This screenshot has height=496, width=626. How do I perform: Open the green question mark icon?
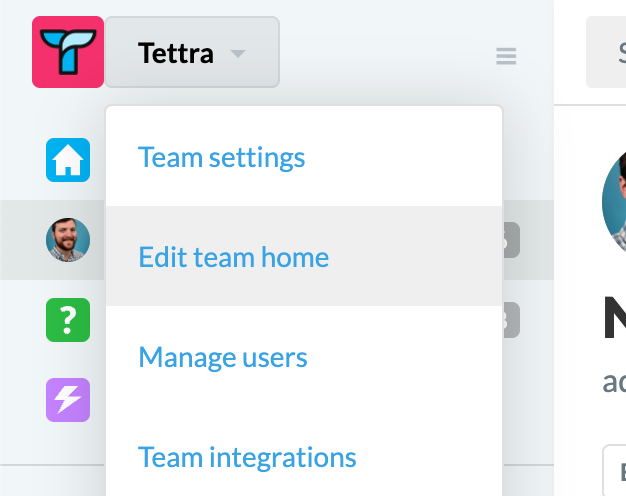pyautogui.click(x=68, y=320)
